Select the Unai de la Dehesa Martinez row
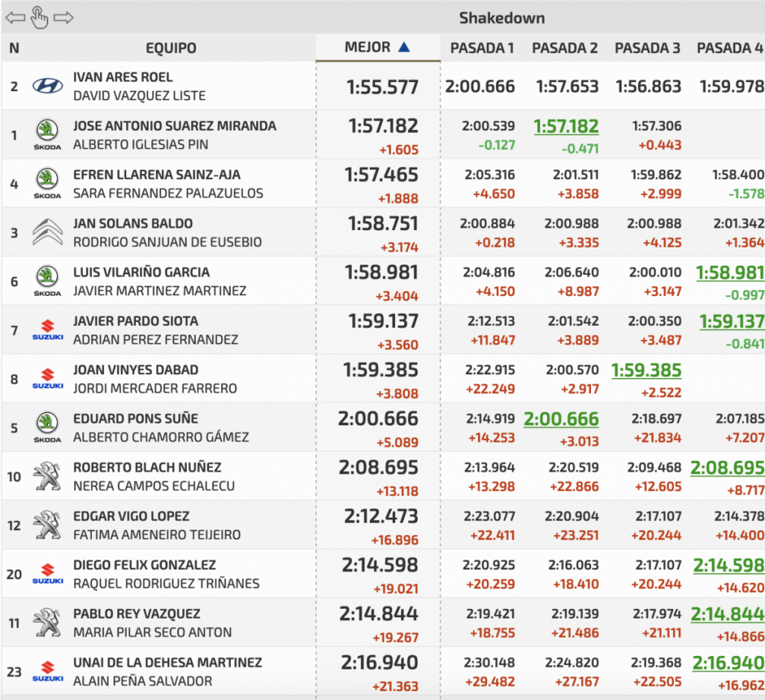The width and height of the screenshot is (765, 700). [x=167, y=662]
